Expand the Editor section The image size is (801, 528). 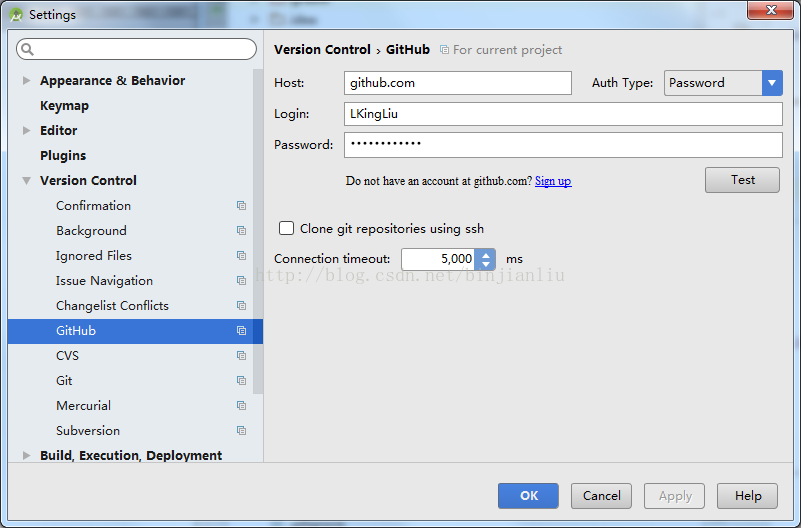coord(27,130)
